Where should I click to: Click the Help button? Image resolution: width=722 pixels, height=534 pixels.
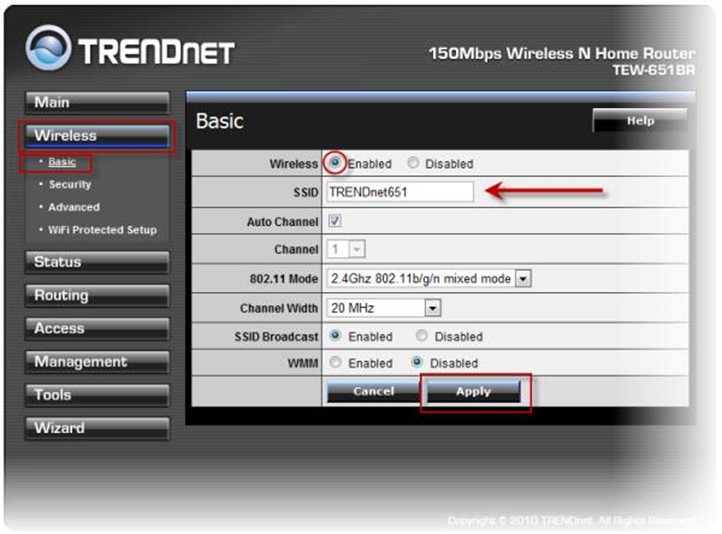click(x=640, y=121)
